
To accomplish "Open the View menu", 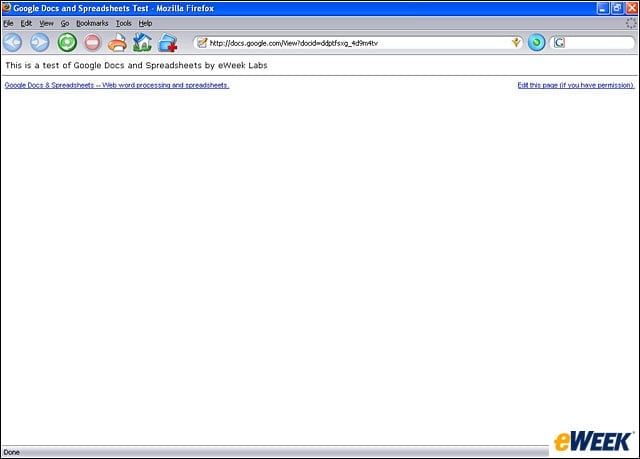I will tap(46, 23).
